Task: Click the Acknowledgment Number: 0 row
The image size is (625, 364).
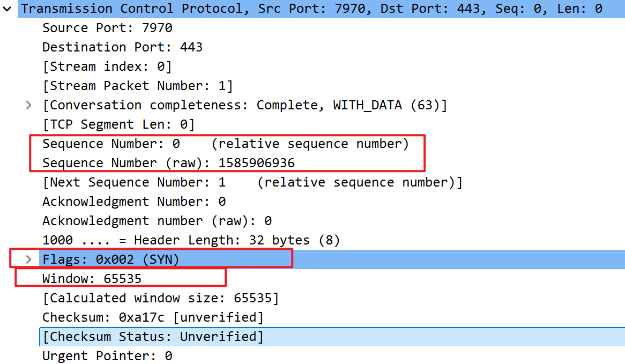Action: [134, 202]
